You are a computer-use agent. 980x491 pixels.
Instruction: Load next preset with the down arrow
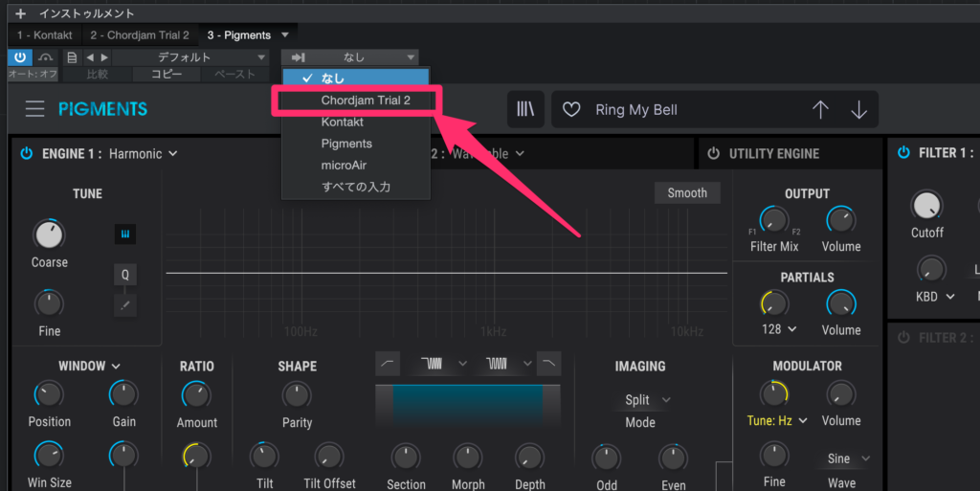pos(858,110)
